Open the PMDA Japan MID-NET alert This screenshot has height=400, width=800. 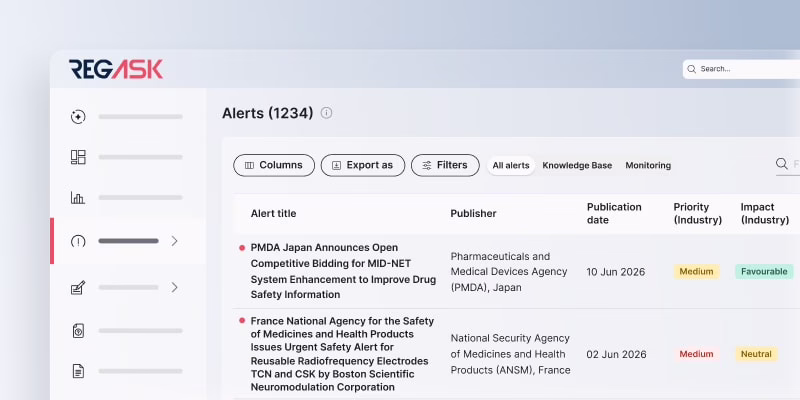click(343, 271)
